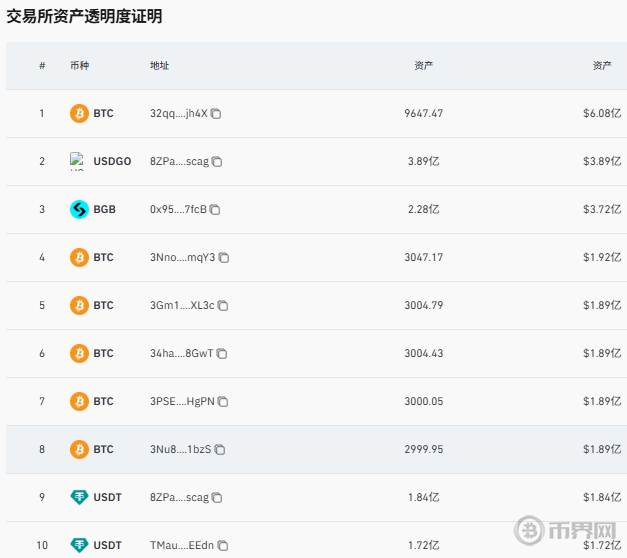This screenshot has width=627, height=558.
Task: Click the 34ha....8GwT address text
Action: [182, 354]
